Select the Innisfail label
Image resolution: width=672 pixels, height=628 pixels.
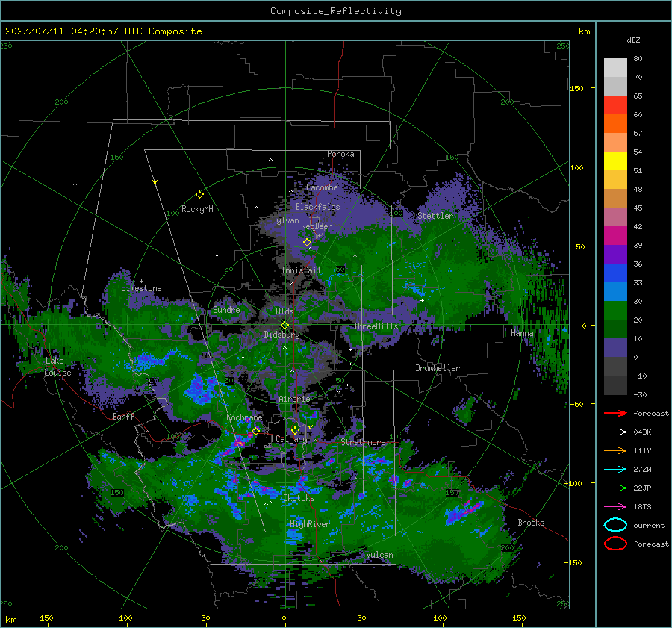(301, 270)
